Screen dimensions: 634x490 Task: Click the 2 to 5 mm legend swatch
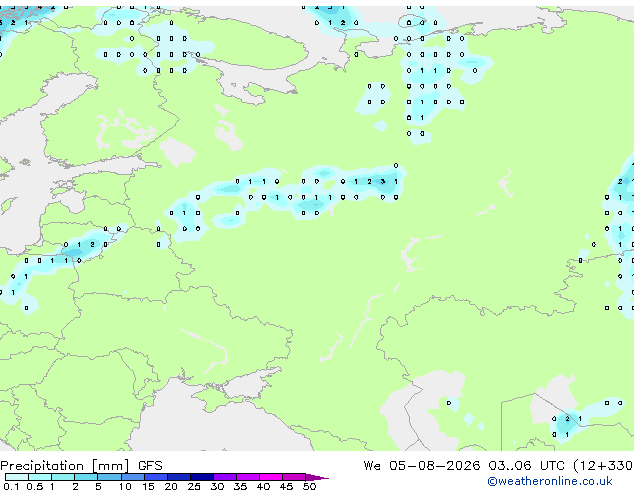point(86,477)
